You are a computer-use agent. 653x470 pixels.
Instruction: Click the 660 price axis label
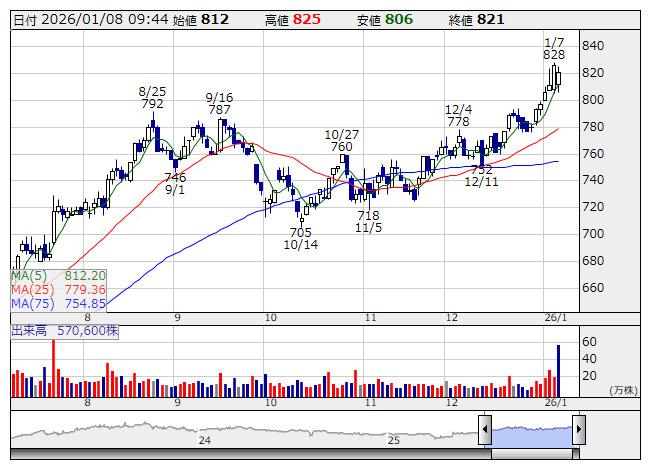[x=593, y=288]
